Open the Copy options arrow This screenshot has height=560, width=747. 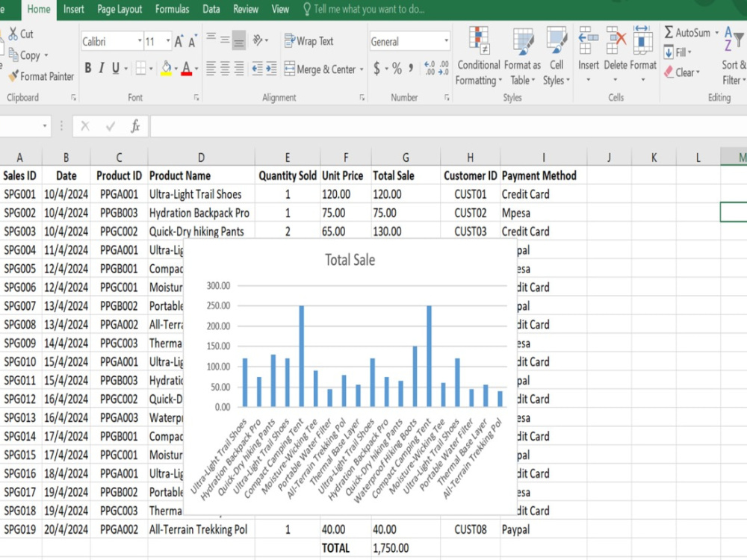click(x=46, y=55)
